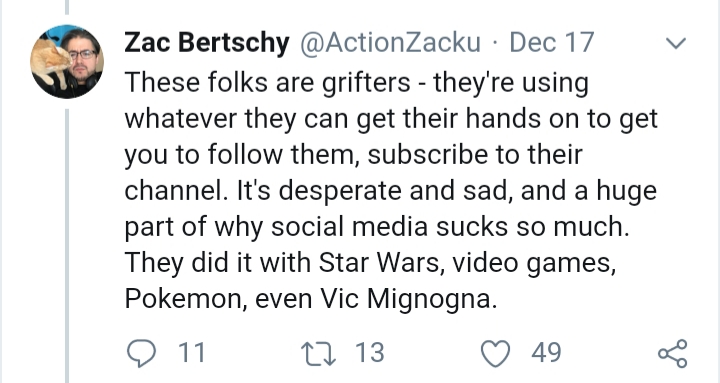Screen dimensions: 720x383
Task: Open Zac Bertschy's profile picture
Action: tap(67, 62)
